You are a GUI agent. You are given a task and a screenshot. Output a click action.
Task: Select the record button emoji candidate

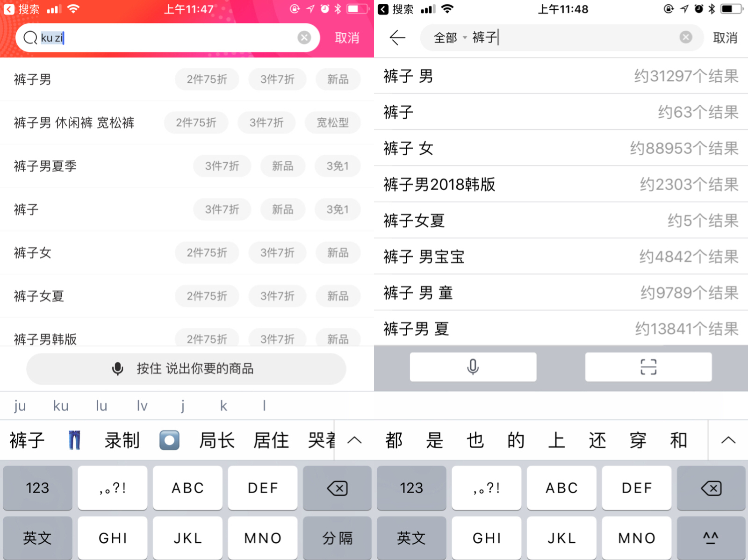169,440
